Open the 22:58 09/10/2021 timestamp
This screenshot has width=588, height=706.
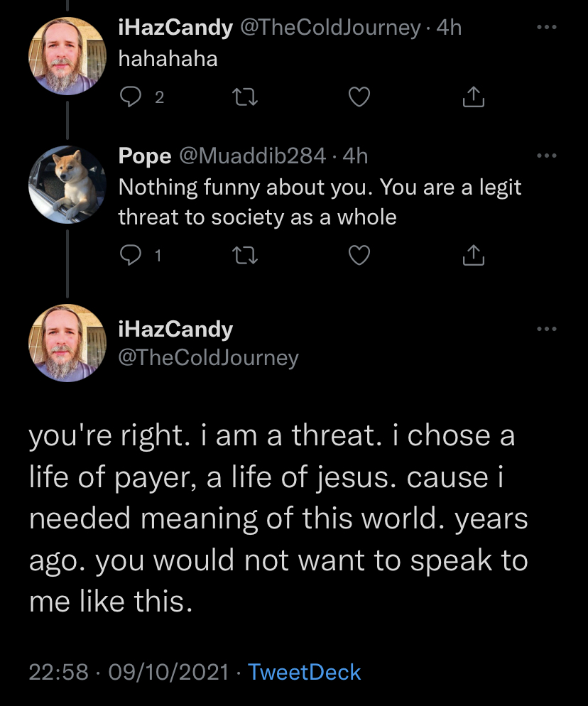coord(129,672)
